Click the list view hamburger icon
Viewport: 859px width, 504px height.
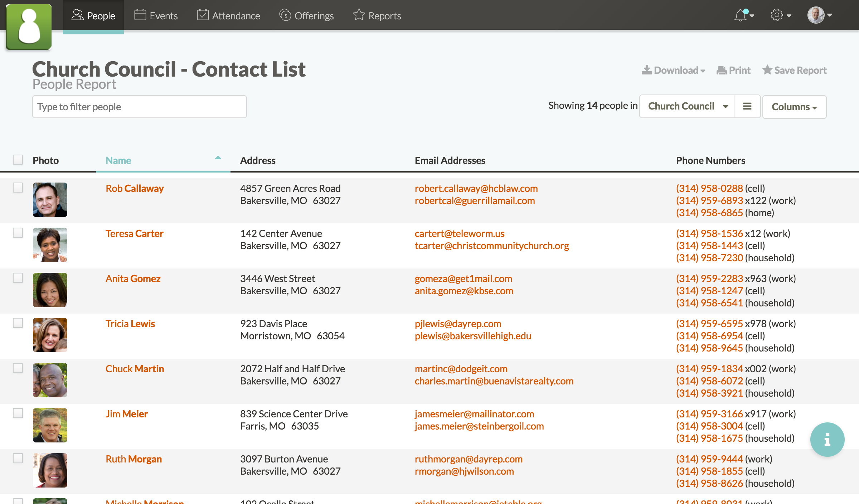click(x=747, y=106)
